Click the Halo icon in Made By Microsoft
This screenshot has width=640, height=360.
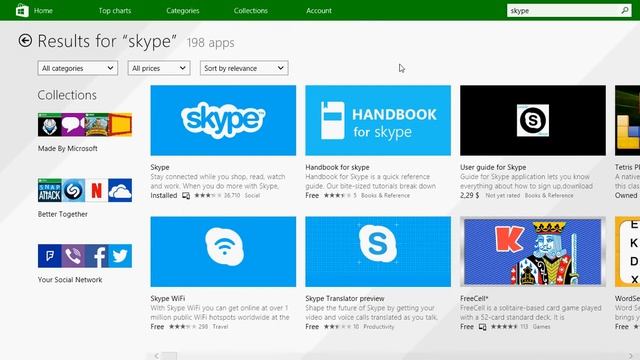pos(49,124)
